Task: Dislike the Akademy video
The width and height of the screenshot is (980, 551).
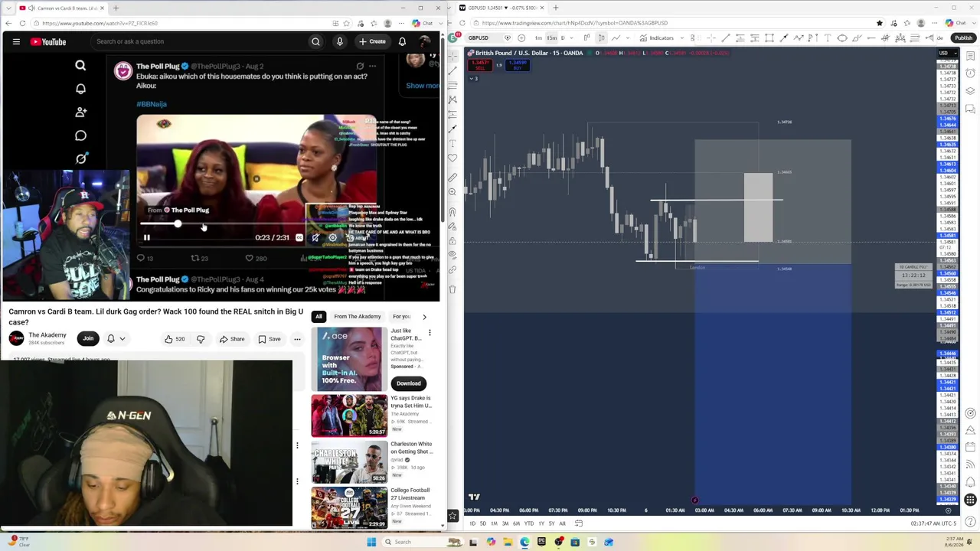Action: (201, 339)
